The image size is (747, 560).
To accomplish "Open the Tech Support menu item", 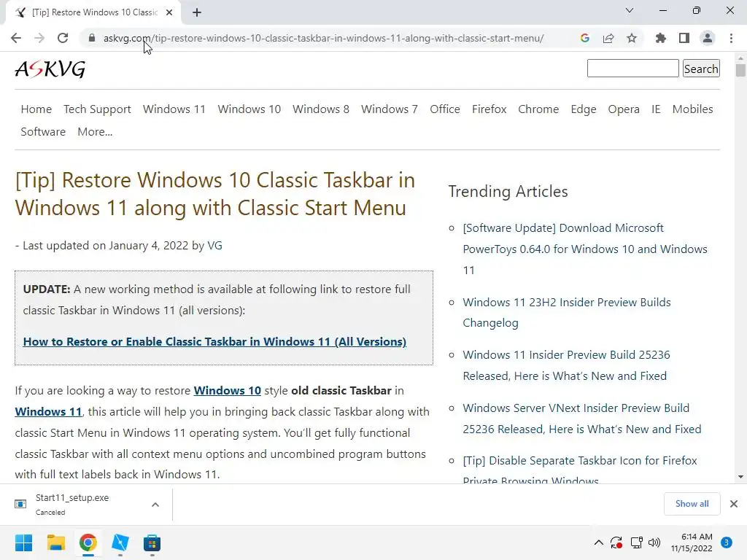I will coord(97,109).
